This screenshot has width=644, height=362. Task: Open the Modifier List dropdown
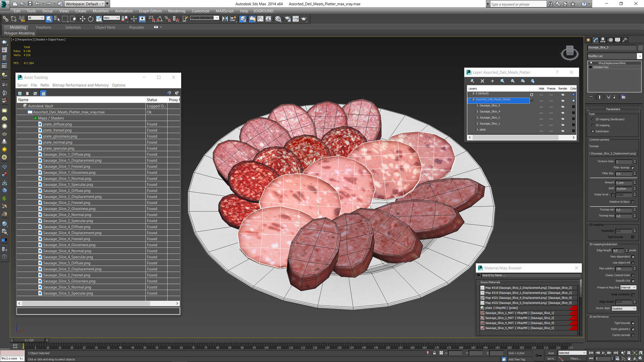click(639, 56)
